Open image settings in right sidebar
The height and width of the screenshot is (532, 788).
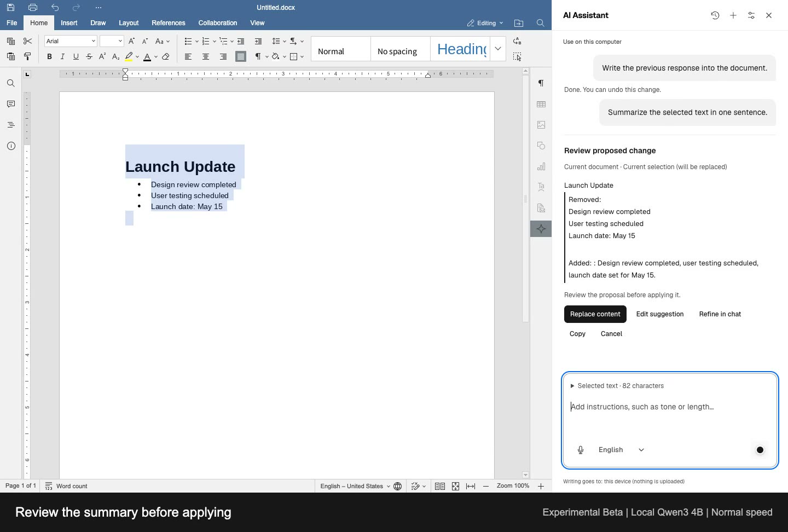pyautogui.click(x=541, y=125)
